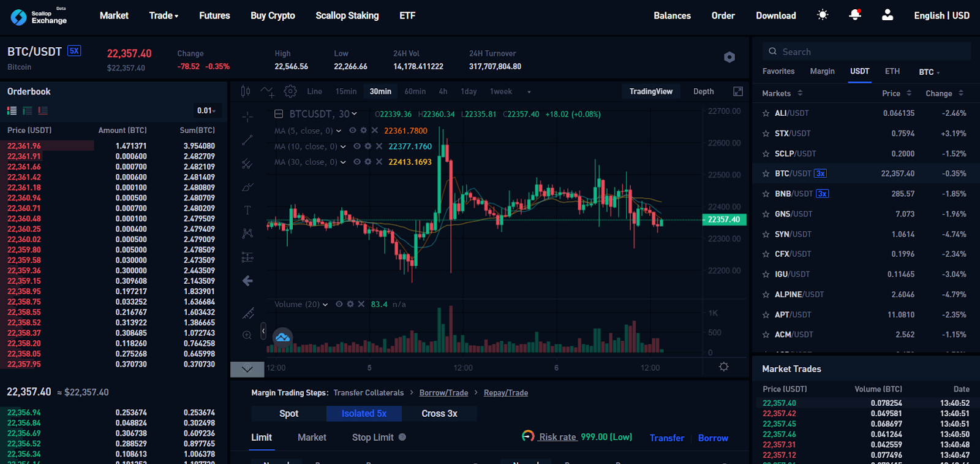Open the Borrow/Trade link
Screen dimensions: 980x464
(443, 393)
